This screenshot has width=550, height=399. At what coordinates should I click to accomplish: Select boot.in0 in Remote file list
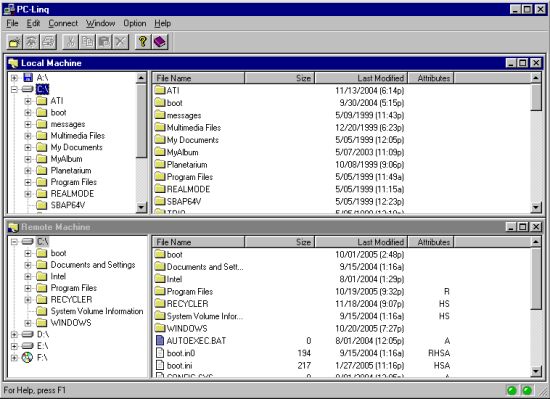pyautogui.click(x=181, y=353)
